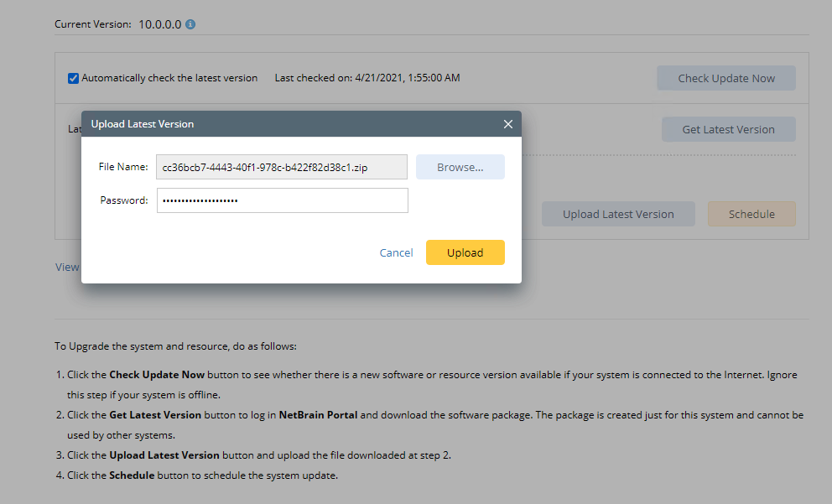The image size is (832, 504).
Task: Toggle the Automatically check the latest version checkbox
Action: [x=74, y=78]
